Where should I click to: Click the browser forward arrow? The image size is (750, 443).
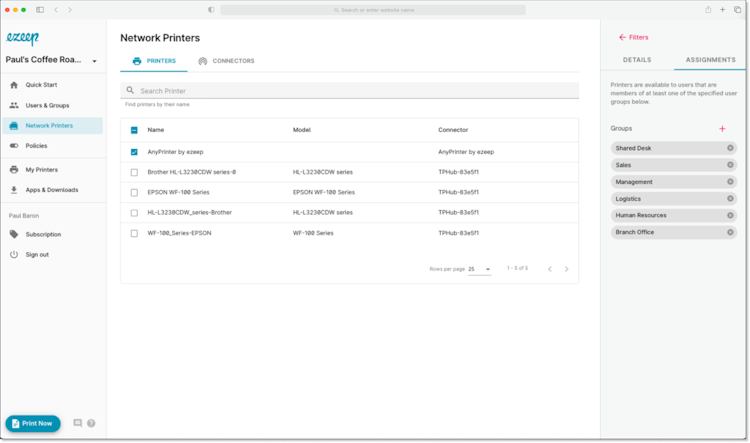click(x=70, y=10)
